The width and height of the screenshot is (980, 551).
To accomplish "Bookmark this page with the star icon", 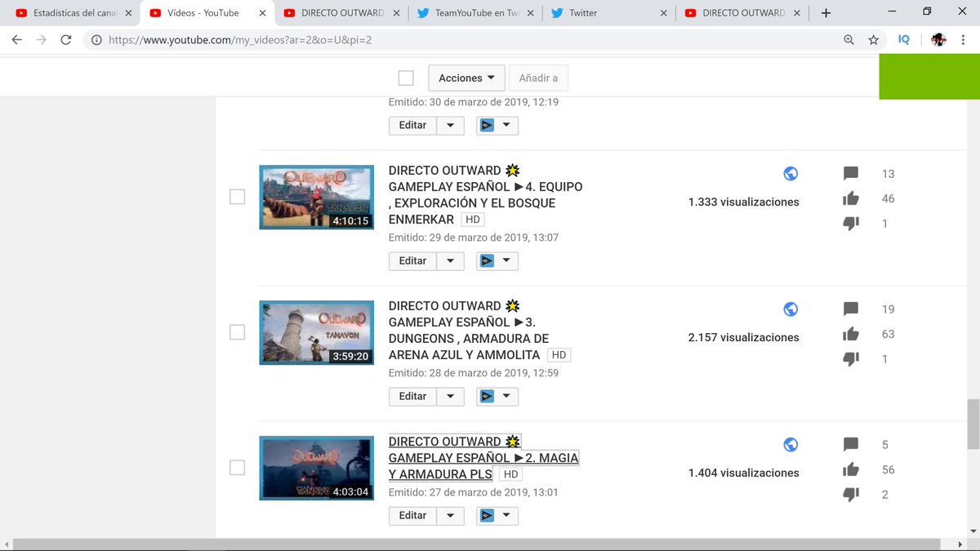I will click(x=874, y=39).
